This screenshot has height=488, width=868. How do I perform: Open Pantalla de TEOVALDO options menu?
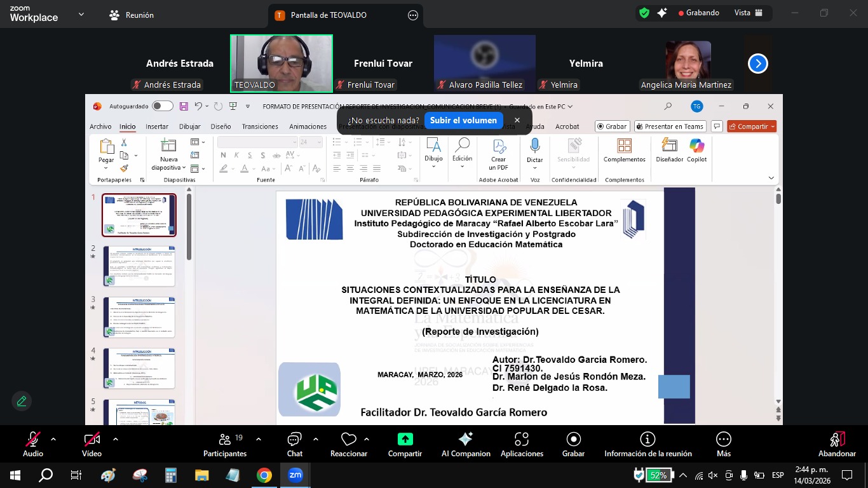click(x=413, y=15)
